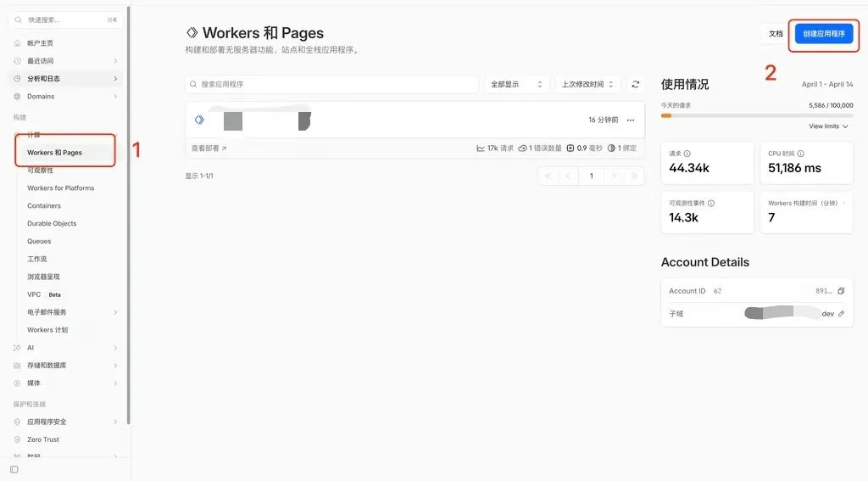Click the 创建应用程序 button
Image resolution: width=868 pixels, height=481 pixels.
coord(824,34)
